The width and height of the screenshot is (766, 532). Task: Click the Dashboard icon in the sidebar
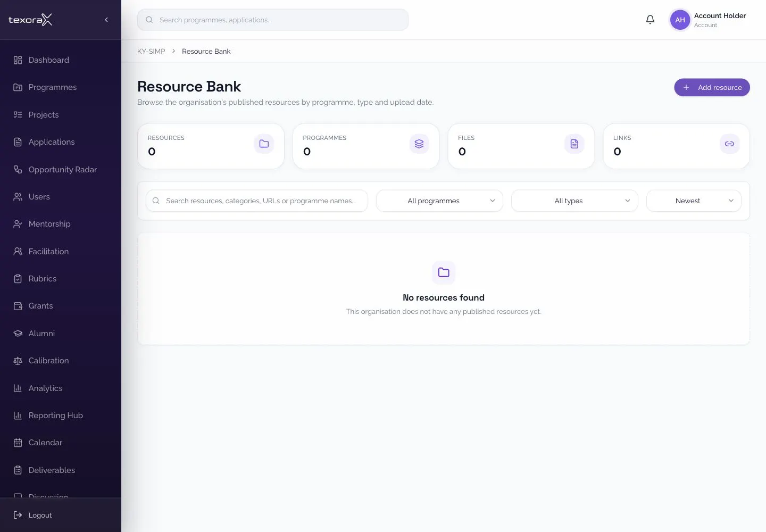click(18, 60)
